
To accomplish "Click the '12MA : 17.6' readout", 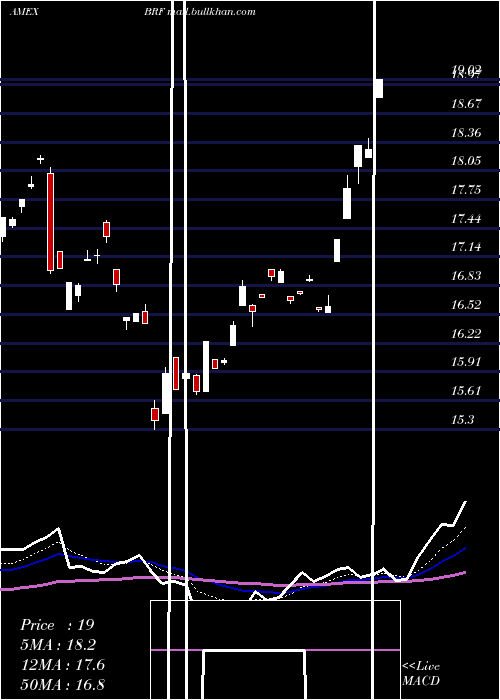I will point(63,665).
